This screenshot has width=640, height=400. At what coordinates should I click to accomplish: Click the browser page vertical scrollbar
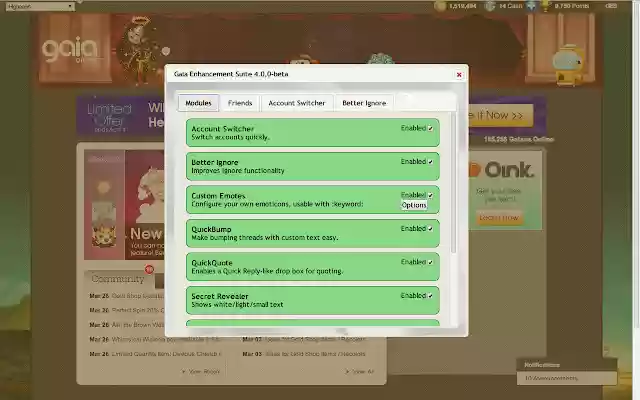636,163
